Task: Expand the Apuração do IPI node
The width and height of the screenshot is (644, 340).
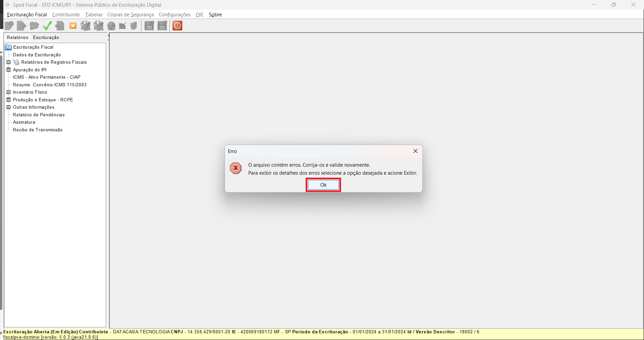Action: coord(9,70)
